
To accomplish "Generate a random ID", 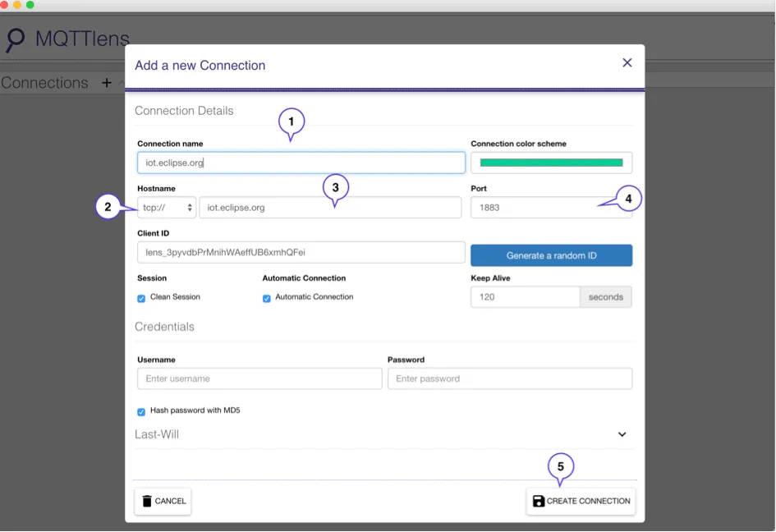I will click(x=551, y=255).
